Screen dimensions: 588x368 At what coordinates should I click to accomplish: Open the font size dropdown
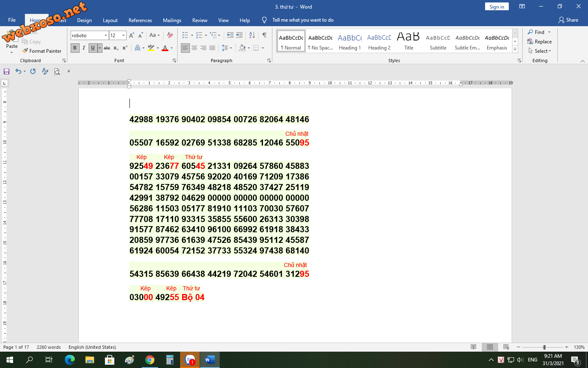tap(123, 36)
